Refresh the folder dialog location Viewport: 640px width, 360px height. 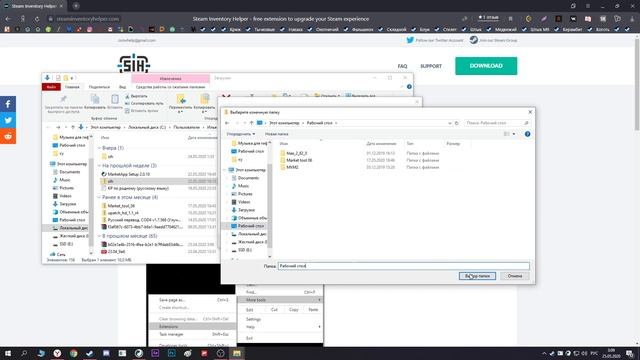point(457,123)
